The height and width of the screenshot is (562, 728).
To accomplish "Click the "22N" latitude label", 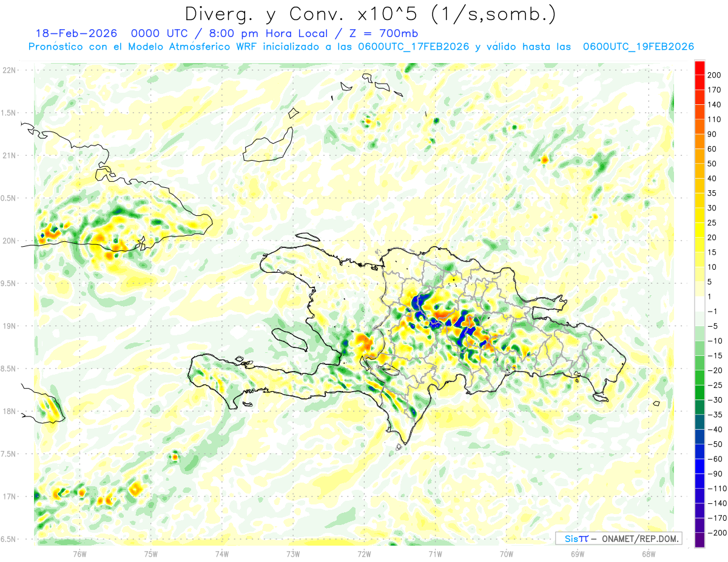I will coord(9,70).
